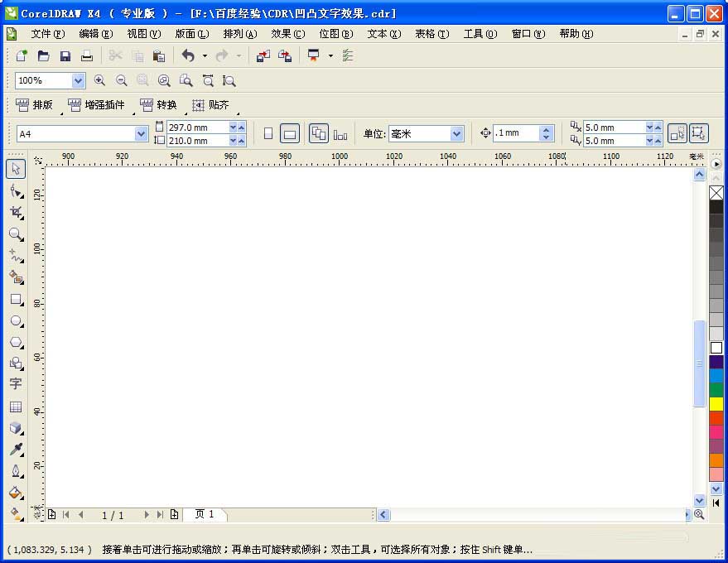Set landscape page orientation
Image resolution: width=728 pixels, height=563 pixels.
[290, 133]
